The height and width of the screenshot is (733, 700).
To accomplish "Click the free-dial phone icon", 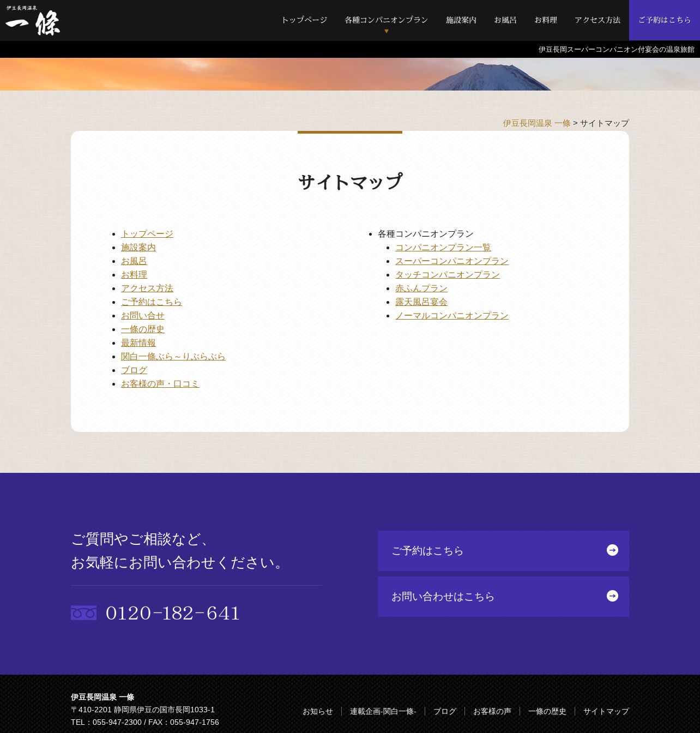I will click(x=84, y=613).
